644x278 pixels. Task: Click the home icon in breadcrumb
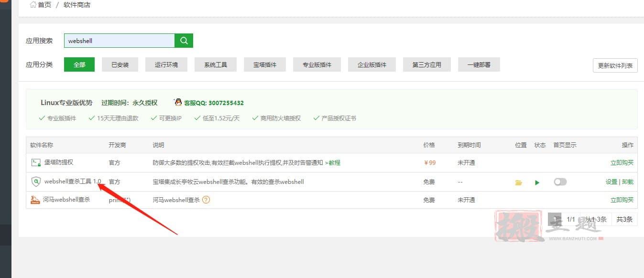(33, 5)
